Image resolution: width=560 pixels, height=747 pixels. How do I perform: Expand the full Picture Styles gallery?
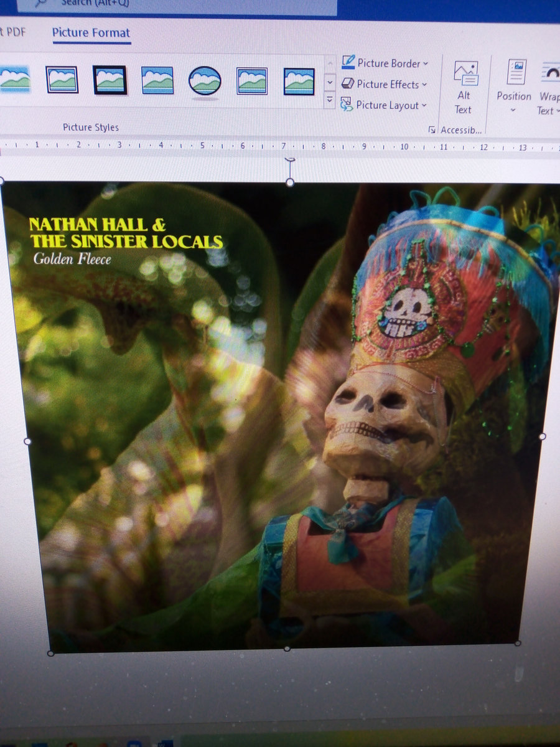click(330, 100)
